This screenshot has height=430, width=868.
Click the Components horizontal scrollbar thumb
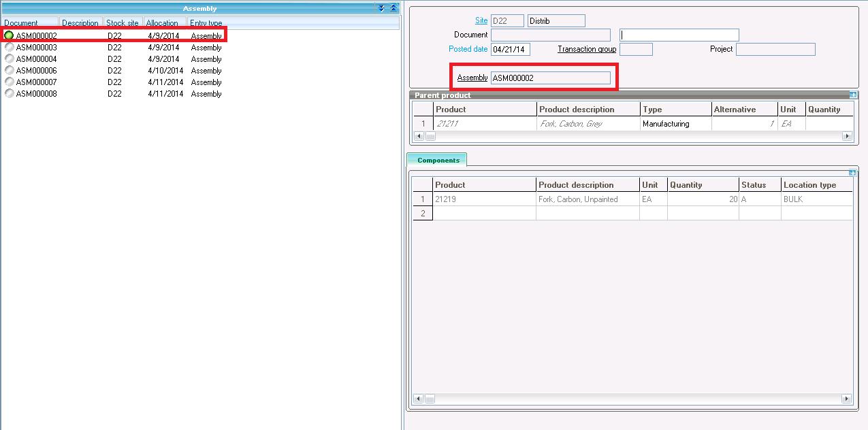pos(430,399)
